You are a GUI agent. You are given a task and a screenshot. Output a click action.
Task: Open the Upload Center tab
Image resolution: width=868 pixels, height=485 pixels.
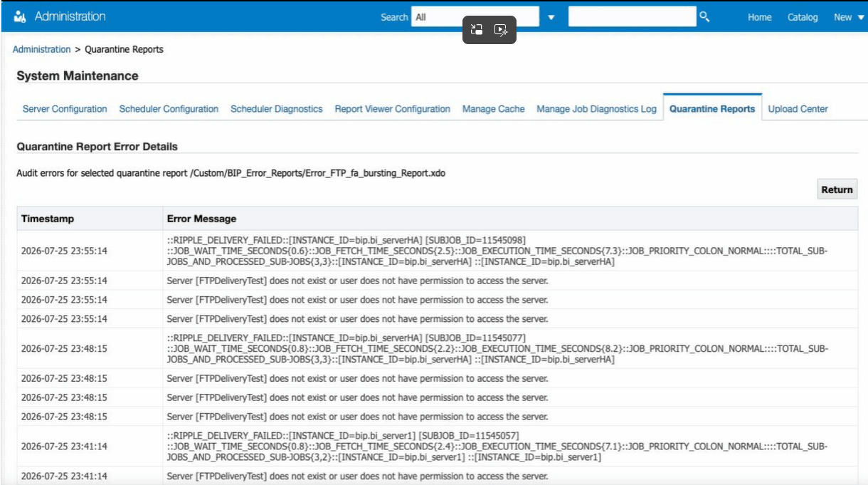798,109
